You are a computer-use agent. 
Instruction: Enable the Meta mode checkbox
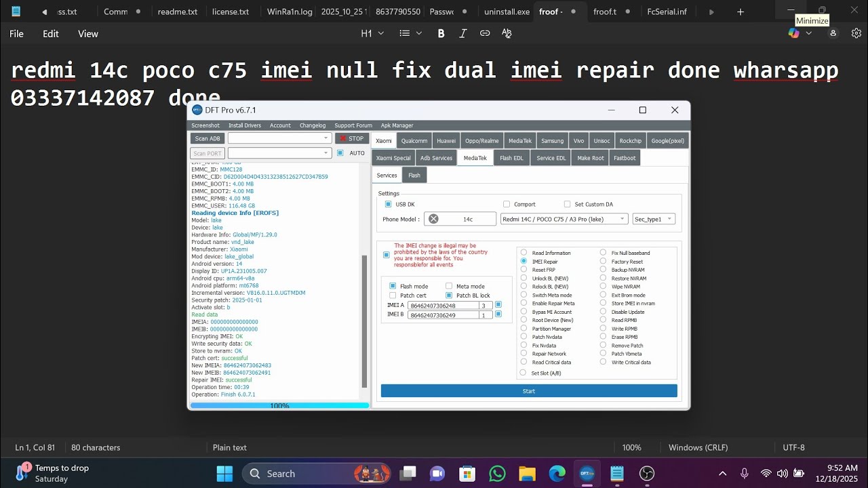coord(449,286)
